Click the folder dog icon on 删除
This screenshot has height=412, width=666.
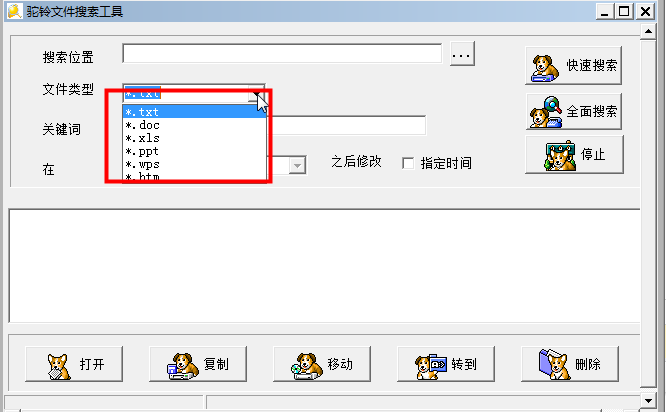pyautogui.click(x=555, y=364)
